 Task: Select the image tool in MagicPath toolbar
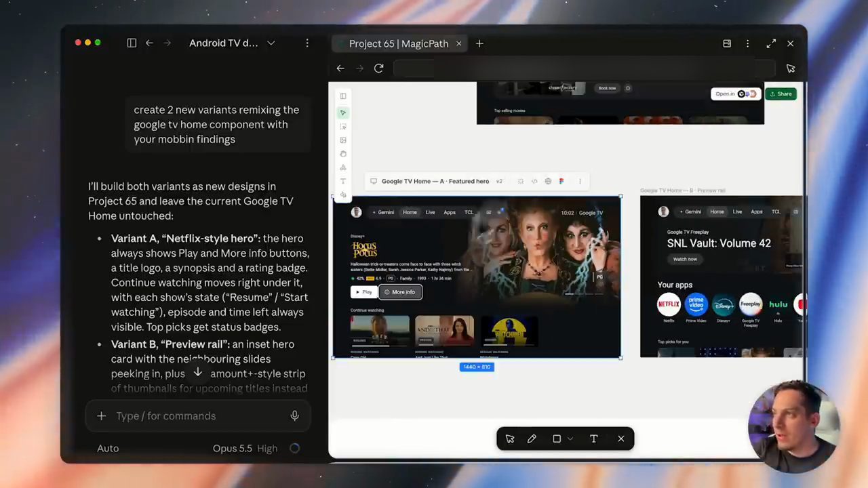343,140
